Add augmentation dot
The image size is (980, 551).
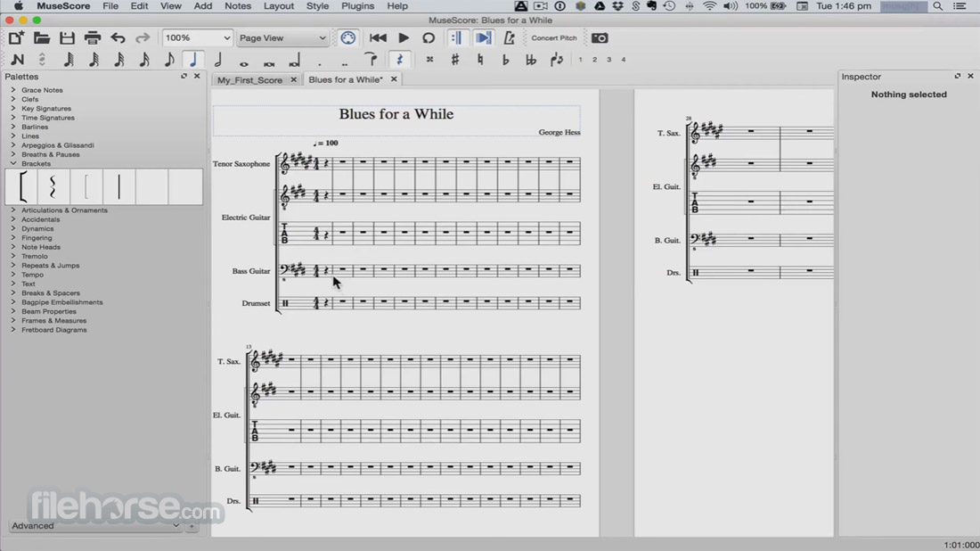[x=319, y=62]
